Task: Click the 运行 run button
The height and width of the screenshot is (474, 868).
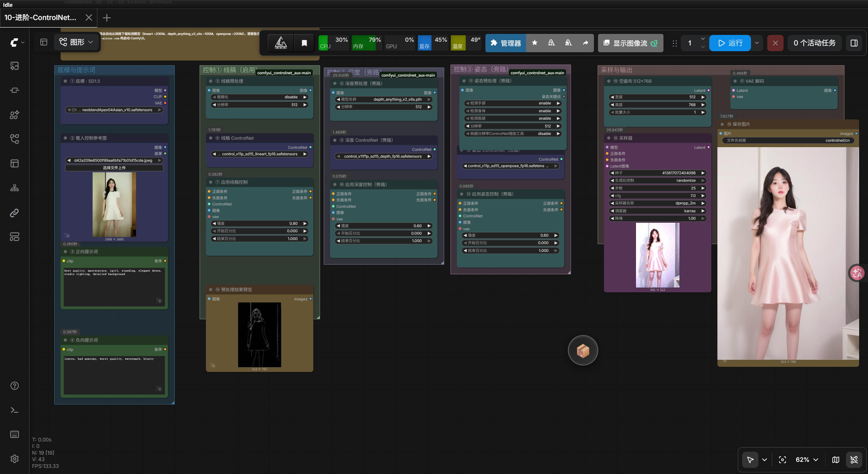Action: tap(730, 43)
